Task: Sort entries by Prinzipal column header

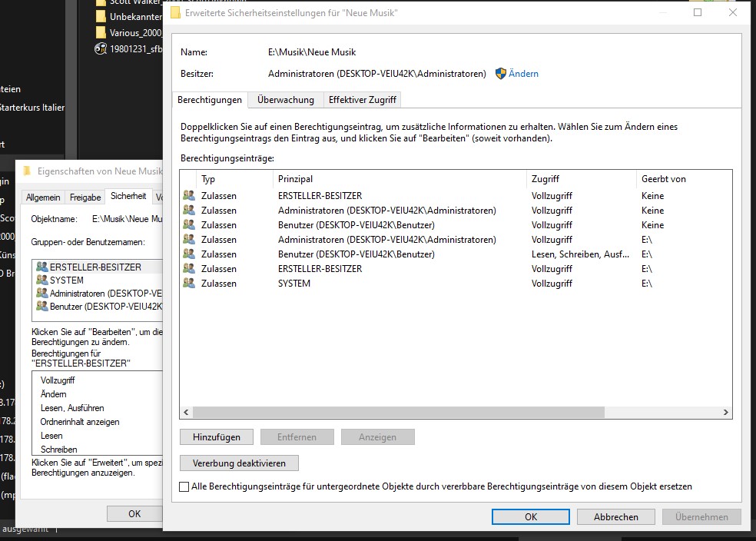Action: tap(400, 179)
